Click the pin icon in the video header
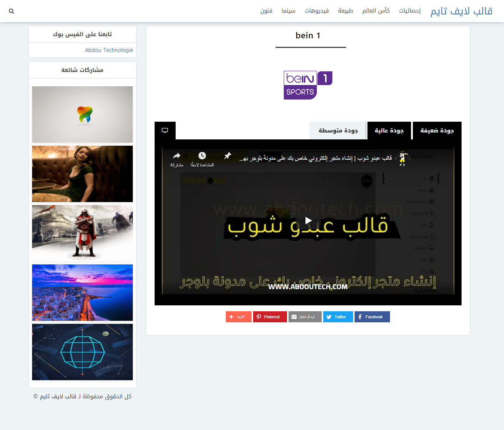 (228, 156)
